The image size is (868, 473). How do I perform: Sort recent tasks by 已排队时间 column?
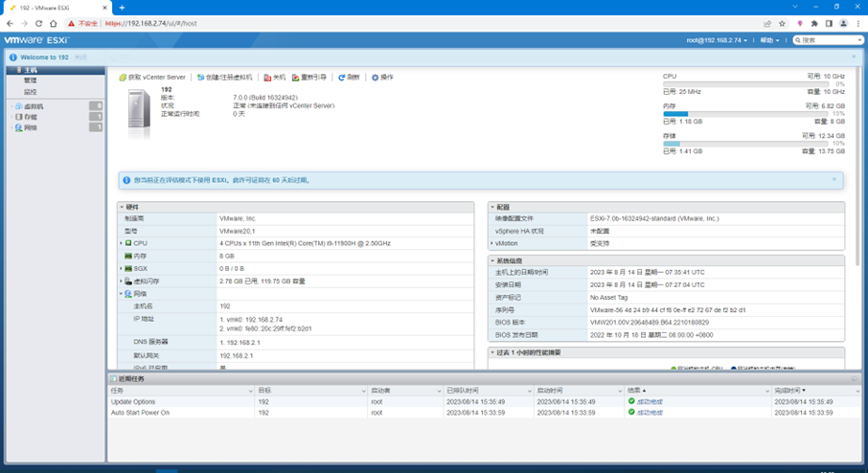489,391
